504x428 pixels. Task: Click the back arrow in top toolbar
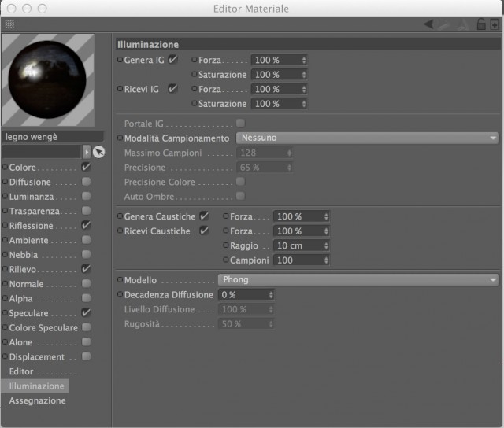428,24
